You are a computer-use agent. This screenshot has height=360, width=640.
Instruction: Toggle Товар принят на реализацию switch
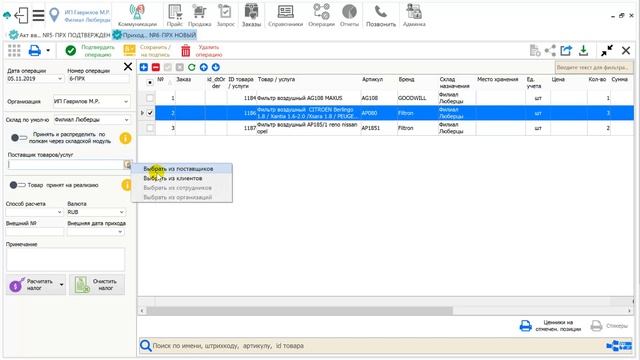[x=18, y=185]
